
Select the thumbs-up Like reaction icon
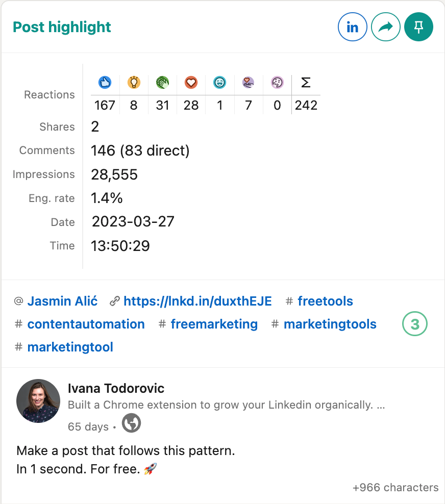(x=105, y=82)
